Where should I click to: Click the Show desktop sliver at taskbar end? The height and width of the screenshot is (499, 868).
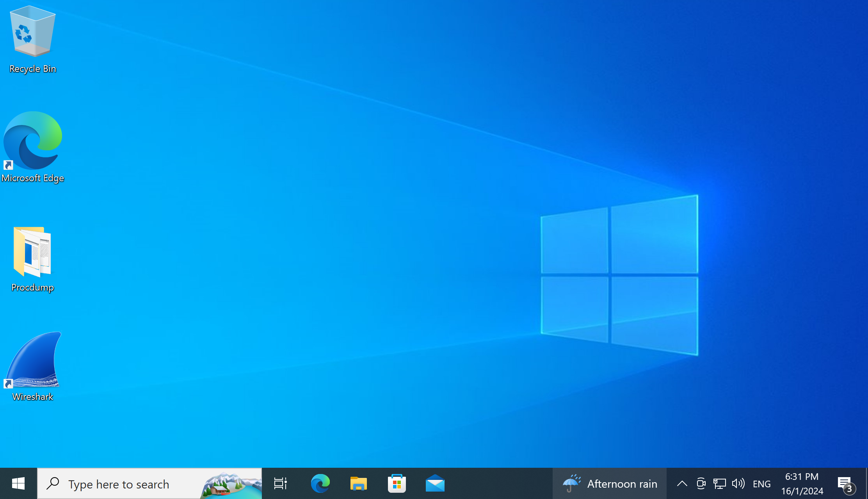[866, 483]
